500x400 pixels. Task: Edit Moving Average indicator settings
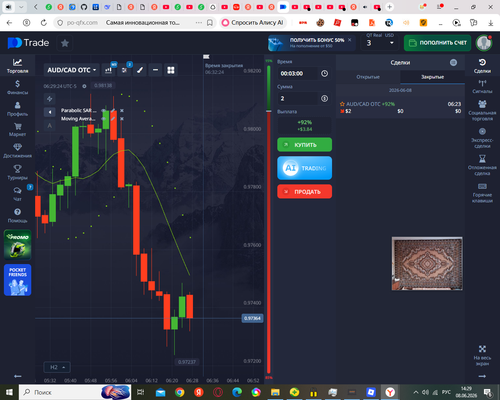[113, 119]
